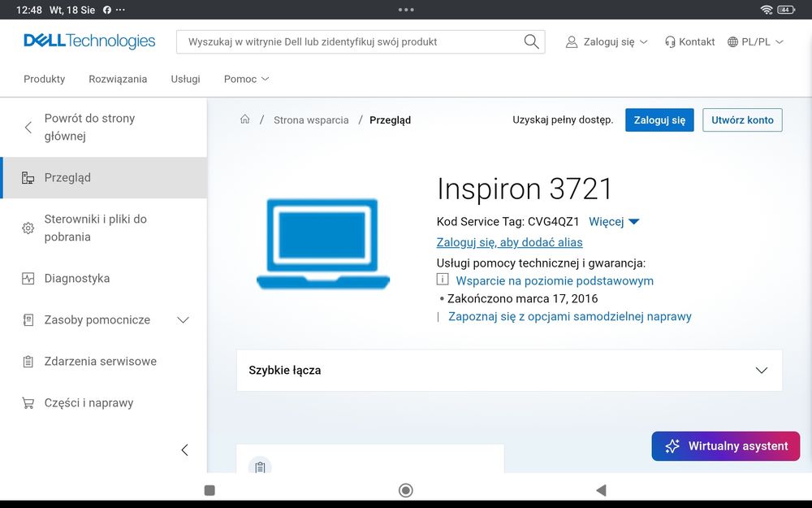This screenshot has height=508, width=812.
Task: Click the Przegląd breadcrumb text
Action: 390,119
